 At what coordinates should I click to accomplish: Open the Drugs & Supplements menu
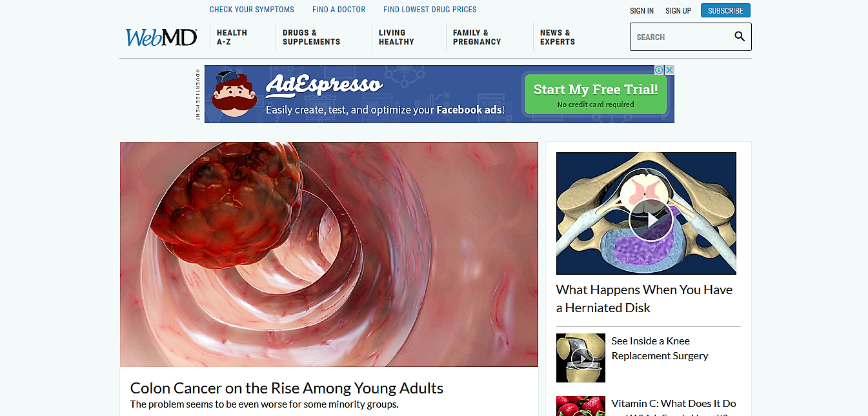[311, 37]
